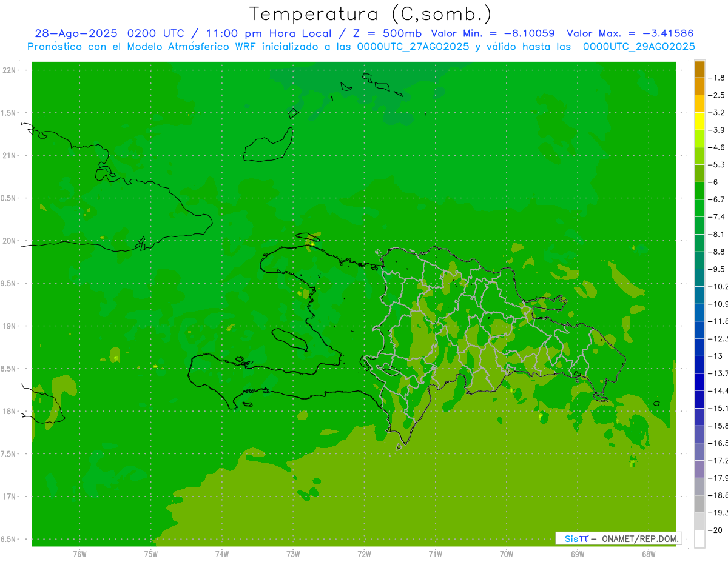Click the 6.5N latitude axis label

click(8, 539)
